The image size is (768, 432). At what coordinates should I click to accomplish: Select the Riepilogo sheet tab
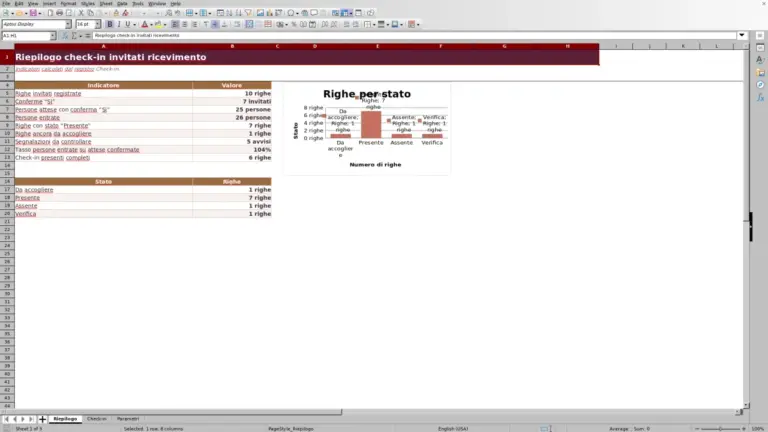tap(65, 419)
